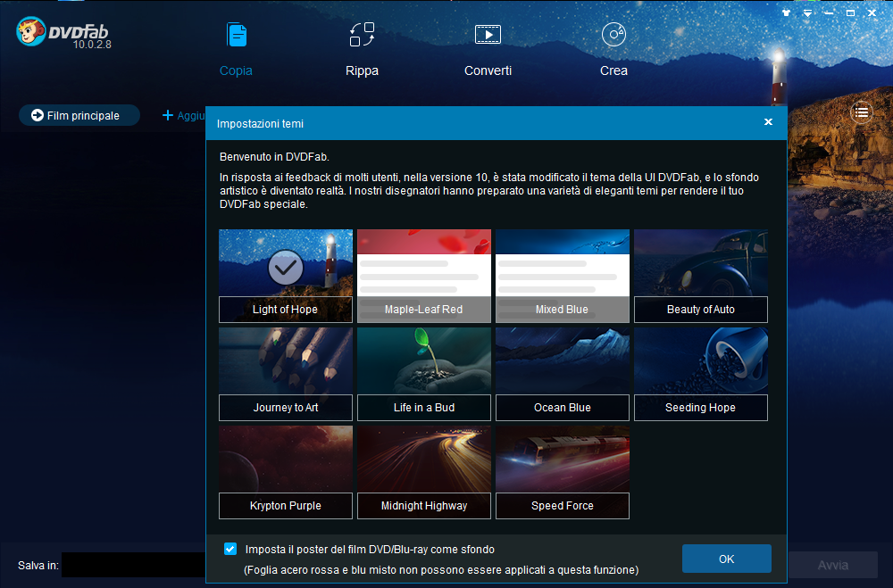893x588 pixels.
Task: Click the DVDFab monkey logo
Action: point(30,31)
